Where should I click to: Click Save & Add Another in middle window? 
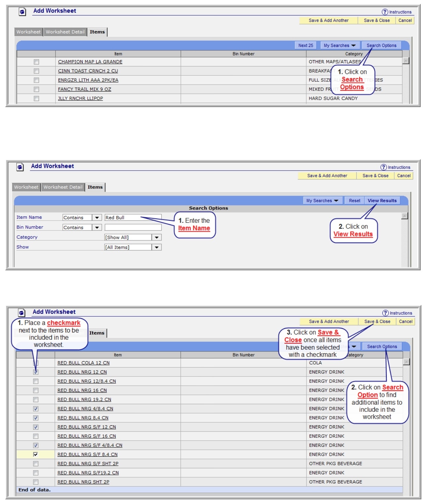327,176
